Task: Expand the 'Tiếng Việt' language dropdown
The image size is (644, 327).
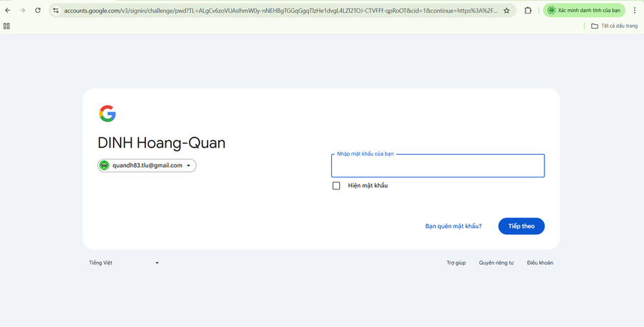Action: coord(124,263)
